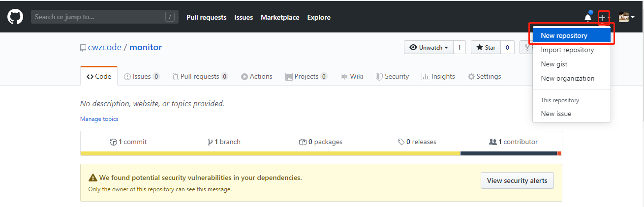This screenshot has width=644, height=207.
Task: Click the repository book icon beside cwzcode
Action: (x=83, y=48)
